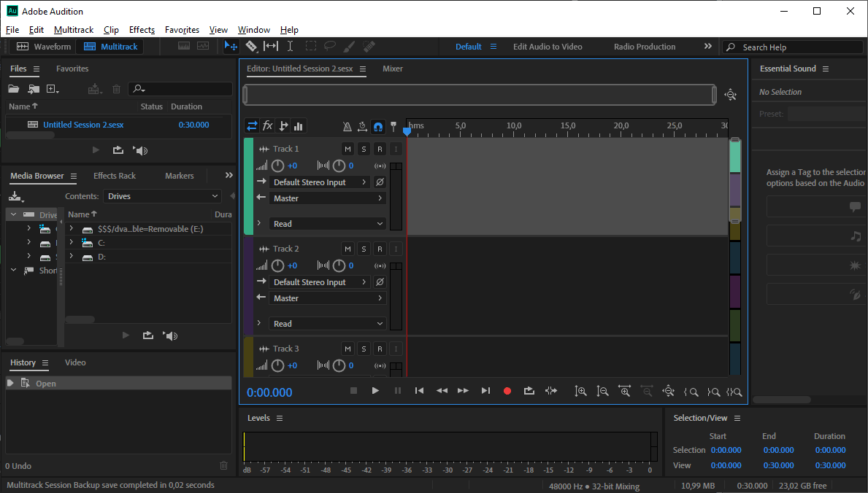Switch to the Effects Rack tab
Screen dimensions: 868x493
(x=115, y=176)
